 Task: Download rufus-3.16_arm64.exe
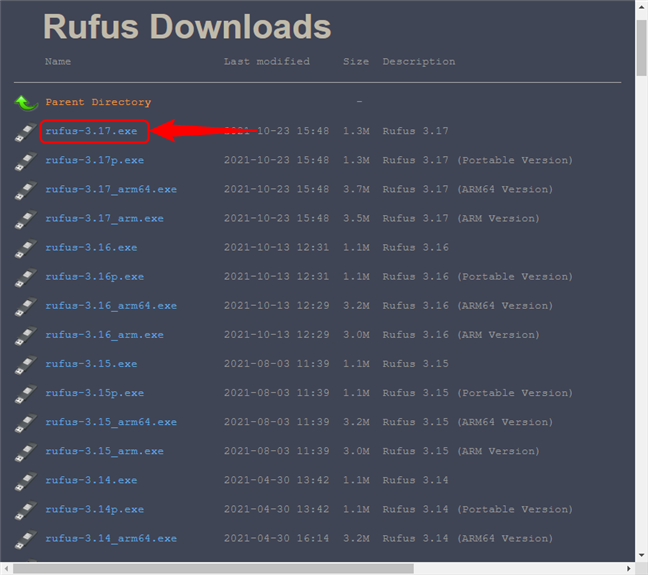coord(111,306)
